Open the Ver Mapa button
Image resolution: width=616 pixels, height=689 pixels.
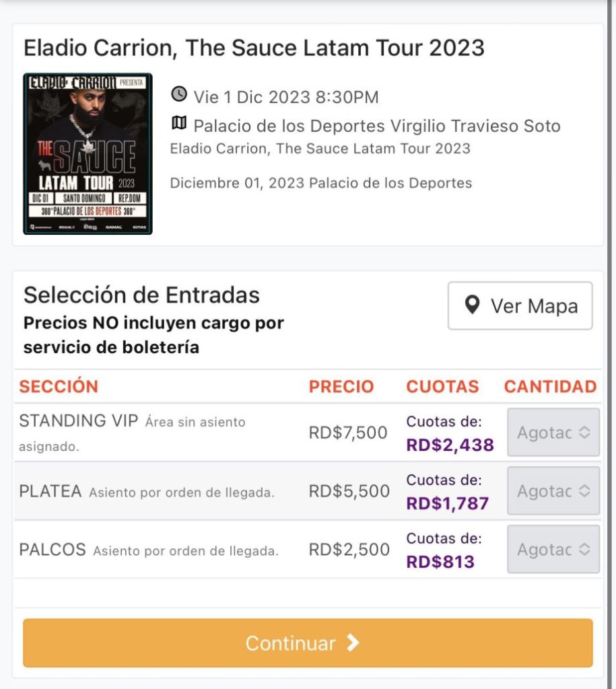[x=520, y=306]
